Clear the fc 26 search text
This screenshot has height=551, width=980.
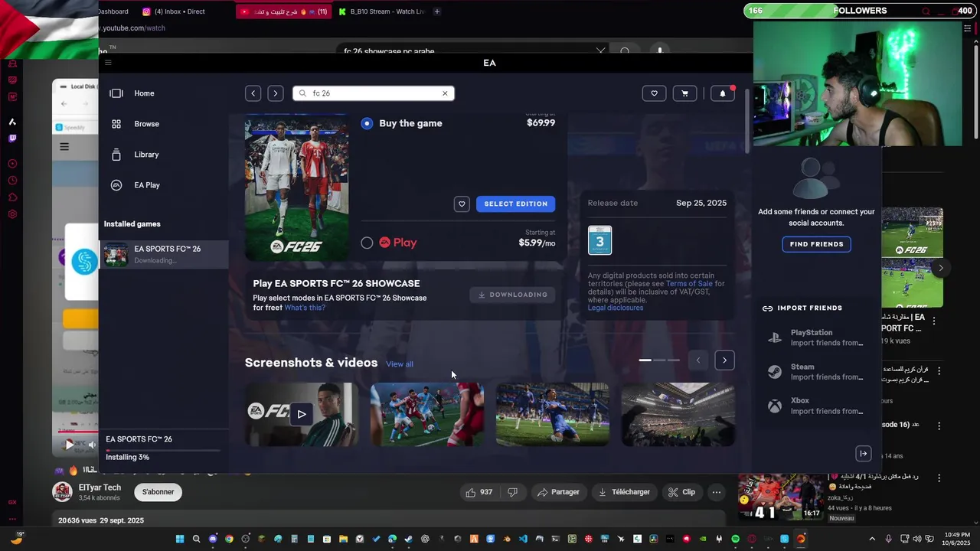(x=445, y=93)
